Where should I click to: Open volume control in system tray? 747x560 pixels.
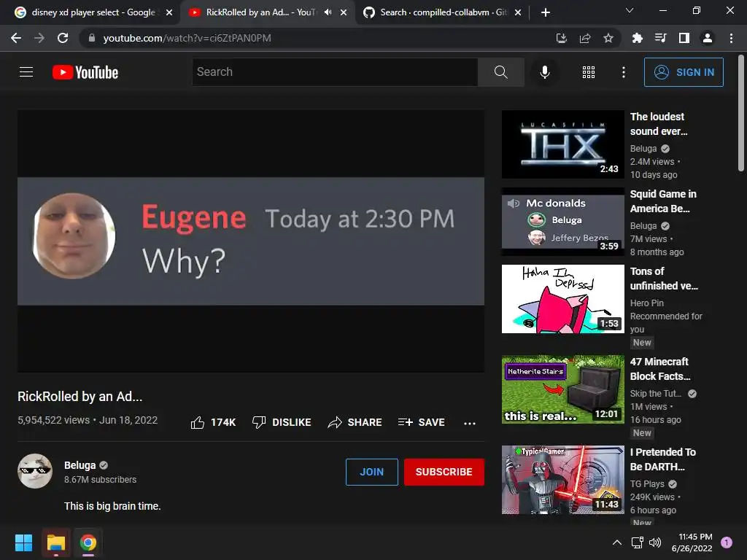pos(656,542)
